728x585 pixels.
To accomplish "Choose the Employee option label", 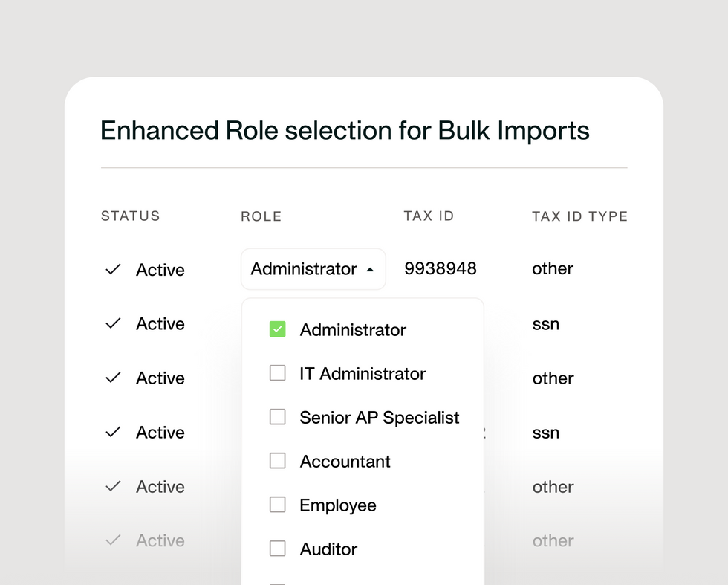I will tap(338, 505).
